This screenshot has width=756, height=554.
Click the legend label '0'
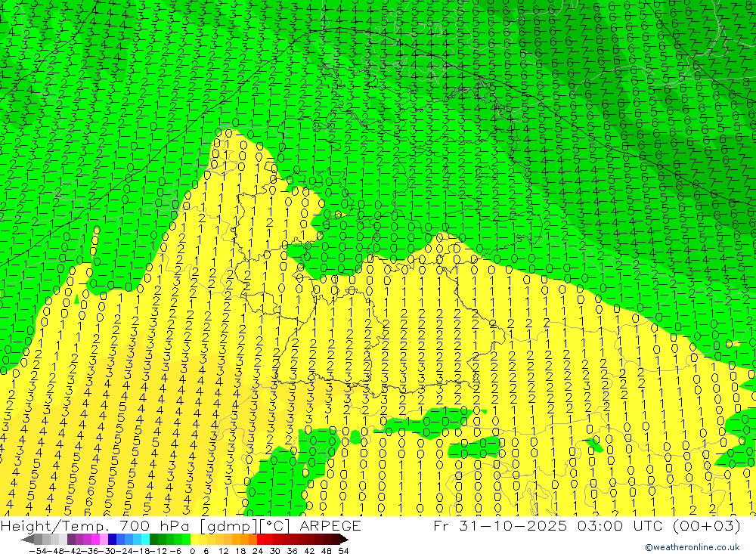coord(192,551)
